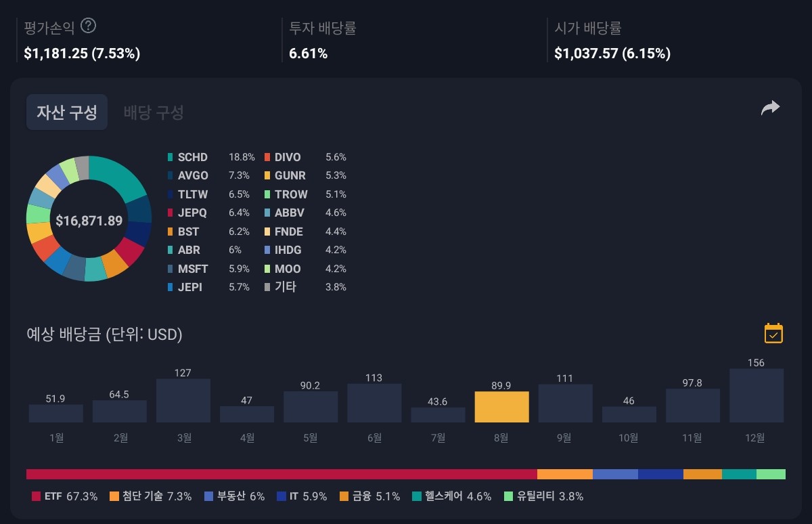
Task: Click the 12월 bar showing 156
Action: click(757, 396)
